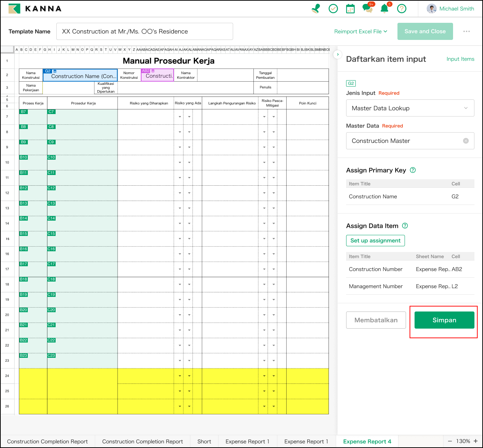Click the help question mark in header

coord(402,9)
